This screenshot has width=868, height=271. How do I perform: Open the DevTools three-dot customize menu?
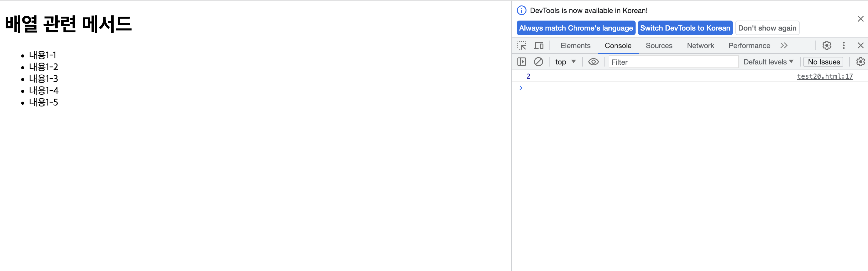844,45
